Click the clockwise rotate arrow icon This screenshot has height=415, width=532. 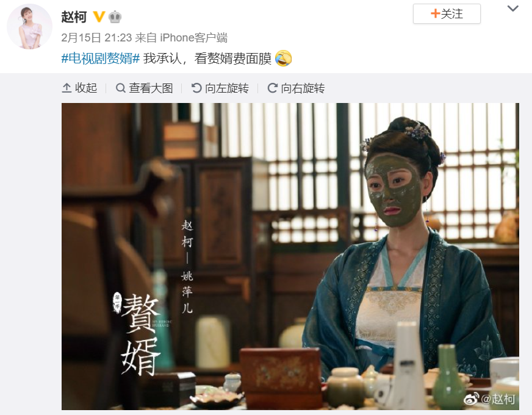click(273, 88)
